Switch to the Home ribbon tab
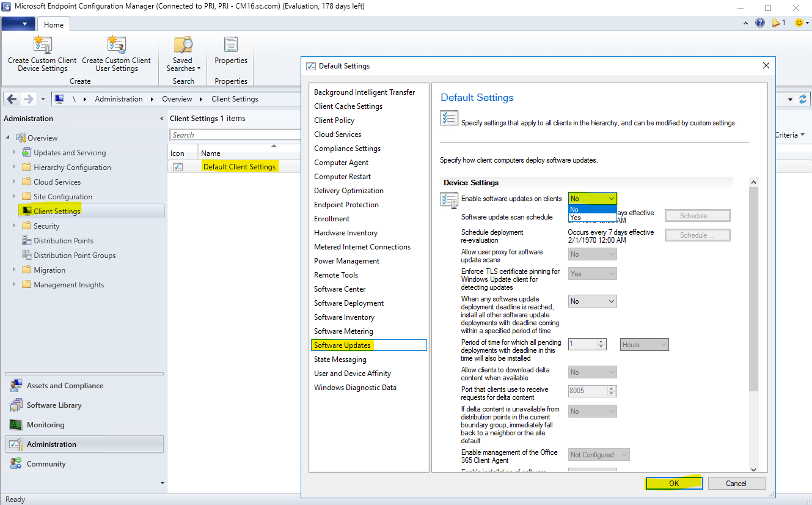 point(53,24)
